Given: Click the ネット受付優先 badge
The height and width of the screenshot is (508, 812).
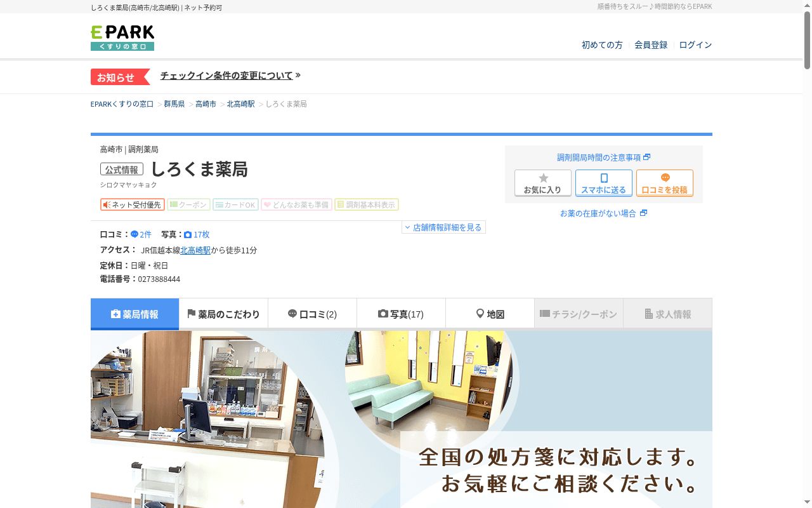Looking at the screenshot, I should [133, 204].
